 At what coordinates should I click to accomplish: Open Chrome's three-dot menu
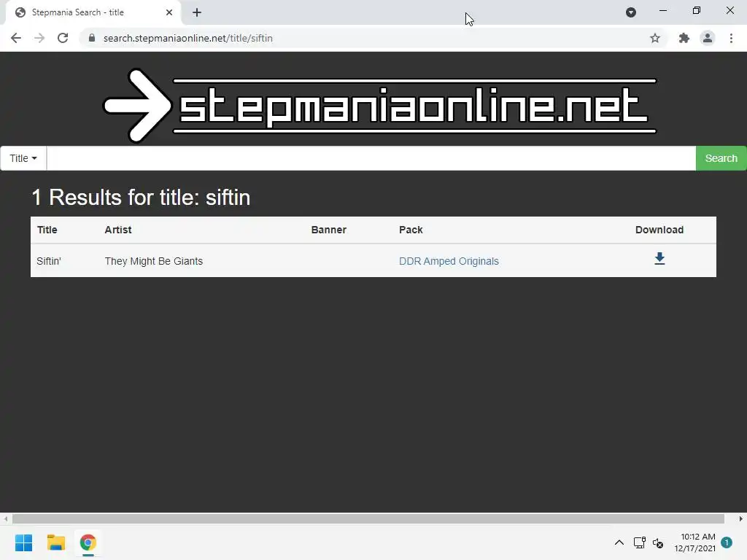pos(731,38)
